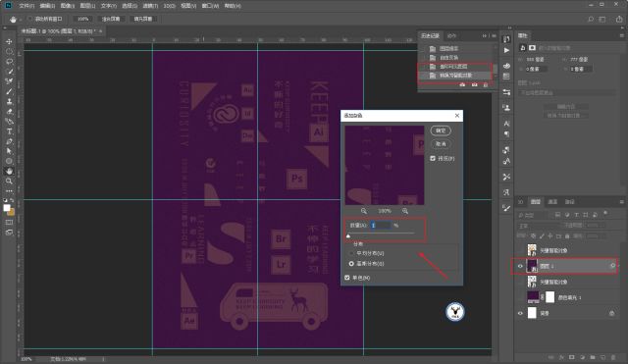Toggle Scroll All Windows checkbox in options bar
Screen dimensions: 628x364
coord(30,19)
